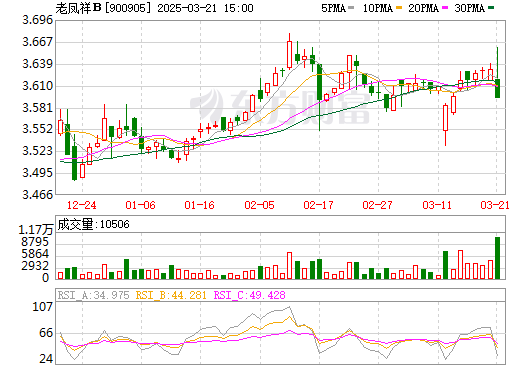Click the 12-24 date label
The image size is (520, 365).
pyautogui.click(x=81, y=205)
